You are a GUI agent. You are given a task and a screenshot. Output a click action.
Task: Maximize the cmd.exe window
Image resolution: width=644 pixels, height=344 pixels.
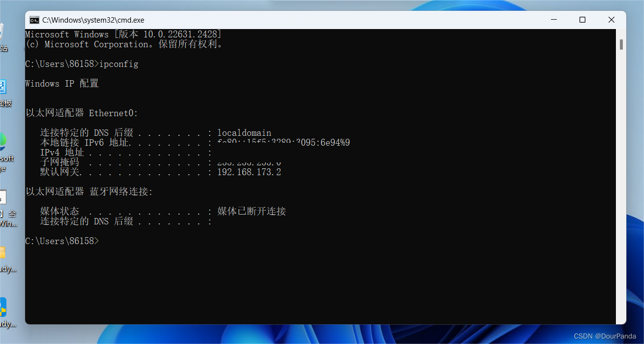(x=582, y=20)
